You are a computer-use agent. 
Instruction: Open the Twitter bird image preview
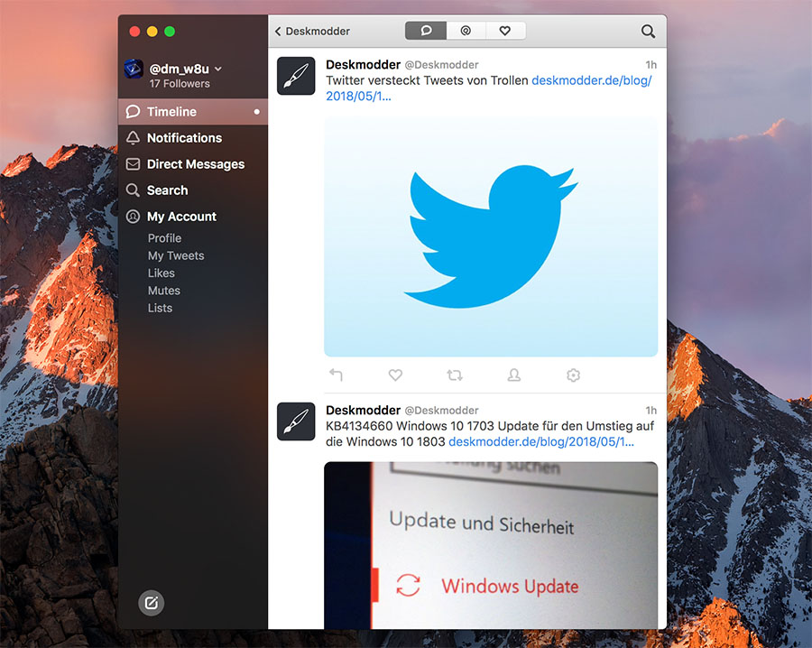click(491, 236)
